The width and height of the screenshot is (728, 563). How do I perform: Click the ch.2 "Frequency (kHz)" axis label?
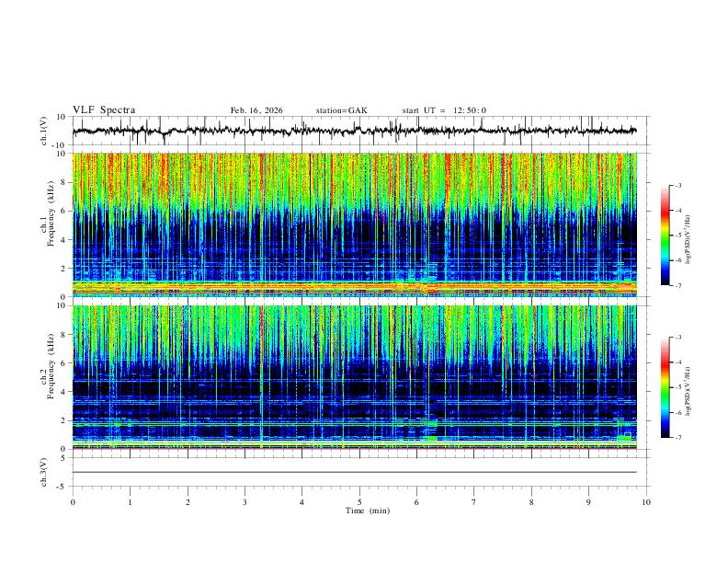[x=51, y=366]
